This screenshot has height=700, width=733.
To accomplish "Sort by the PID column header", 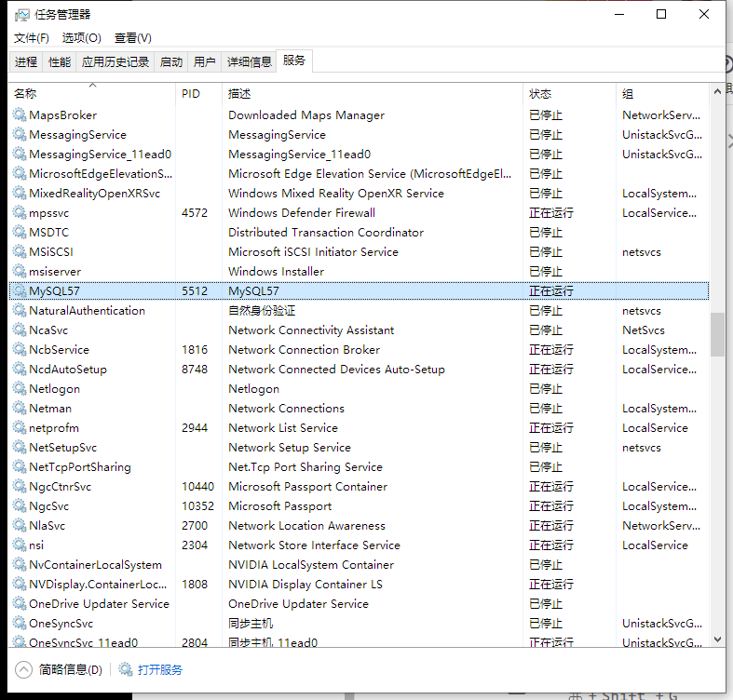I will coord(198,93).
